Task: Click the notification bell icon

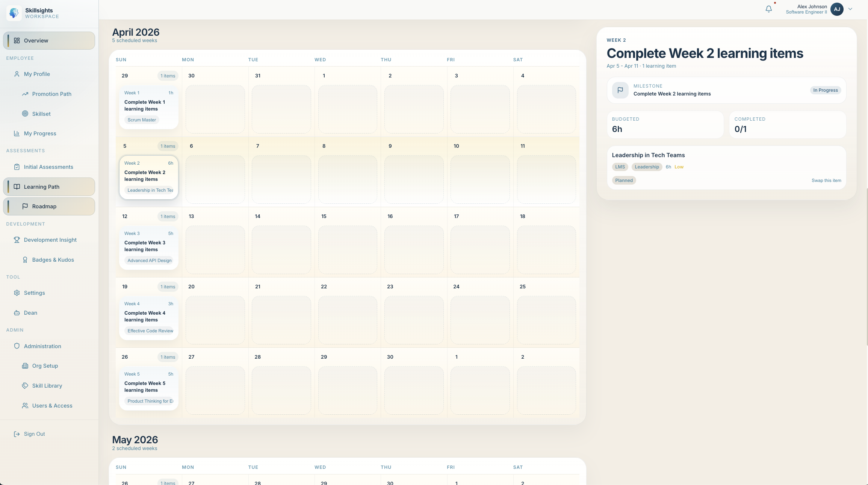Action: [x=768, y=9]
